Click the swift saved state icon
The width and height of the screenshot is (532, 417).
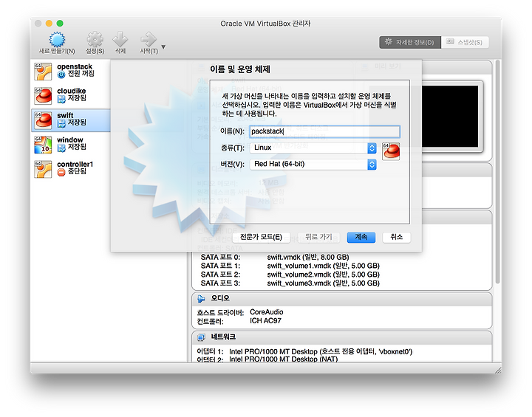[61, 123]
